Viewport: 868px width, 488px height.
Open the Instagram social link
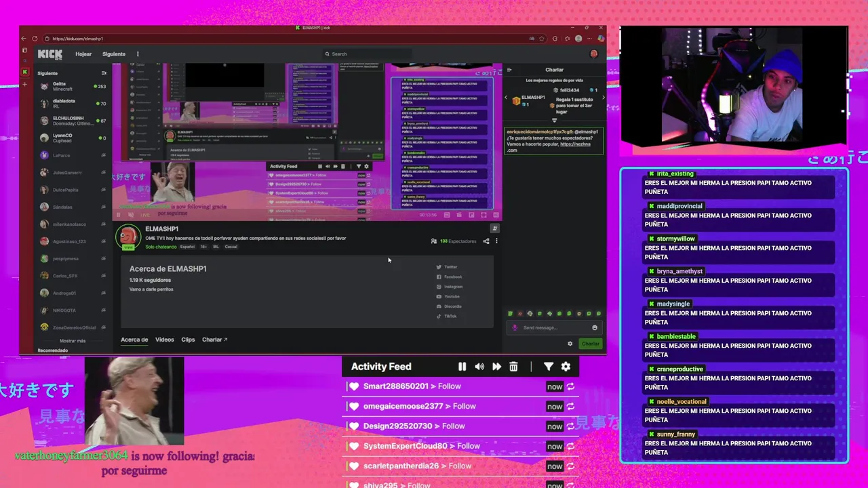(x=449, y=287)
